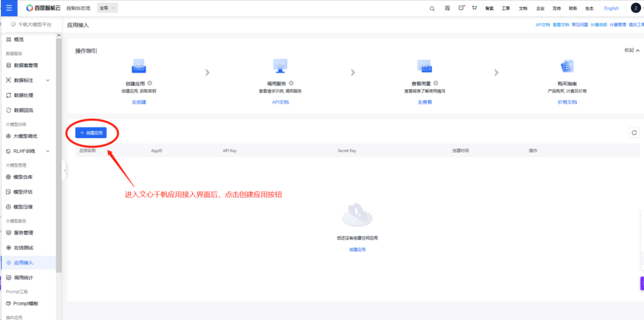644x320 pixels.
Task: Click the search magnifier icon
Action: tap(432, 8)
